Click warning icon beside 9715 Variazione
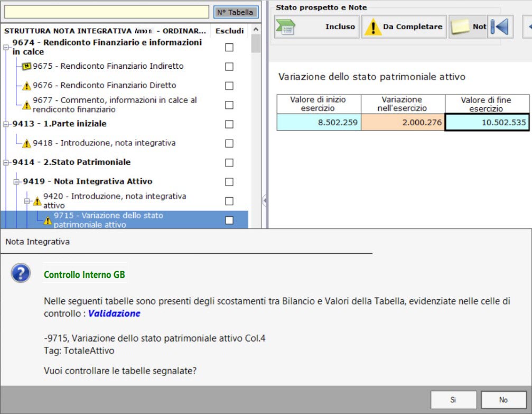Screen dimensions: 532x414 (x=48, y=221)
